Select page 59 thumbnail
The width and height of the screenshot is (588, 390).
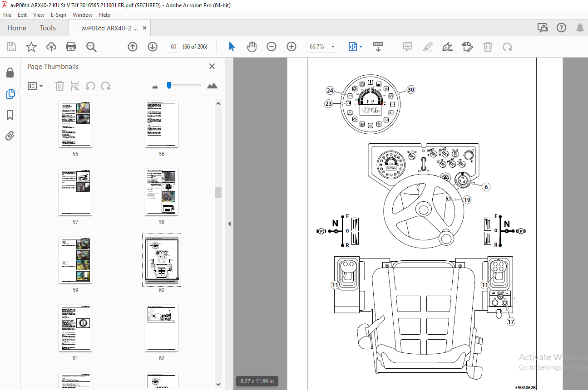[75, 260]
